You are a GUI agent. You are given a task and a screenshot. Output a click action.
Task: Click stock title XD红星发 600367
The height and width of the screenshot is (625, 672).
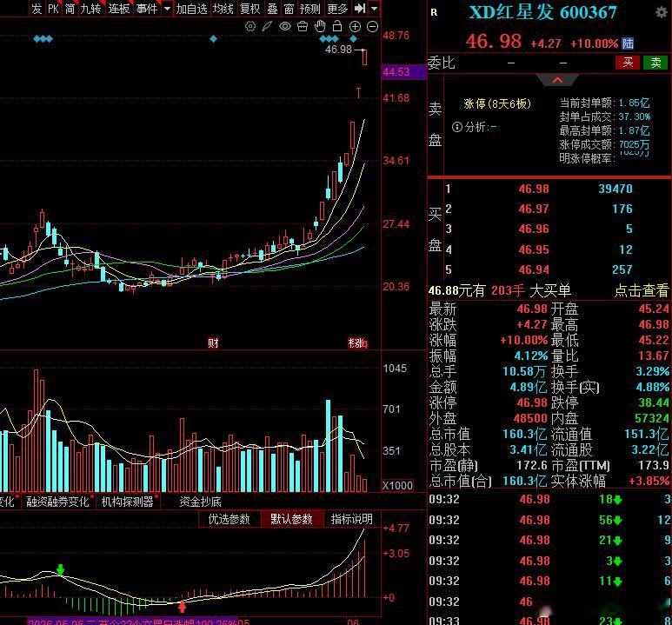coord(543,12)
